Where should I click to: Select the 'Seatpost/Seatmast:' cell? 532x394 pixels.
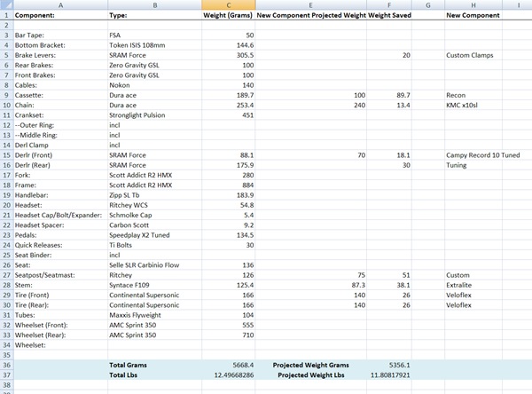(x=60, y=275)
